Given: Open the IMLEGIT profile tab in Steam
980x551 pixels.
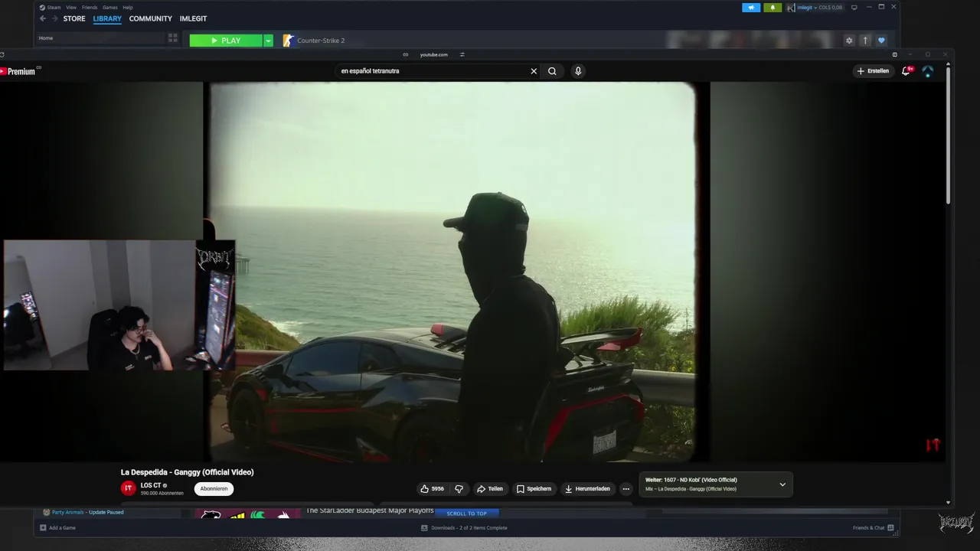Looking at the screenshot, I should (193, 18).
